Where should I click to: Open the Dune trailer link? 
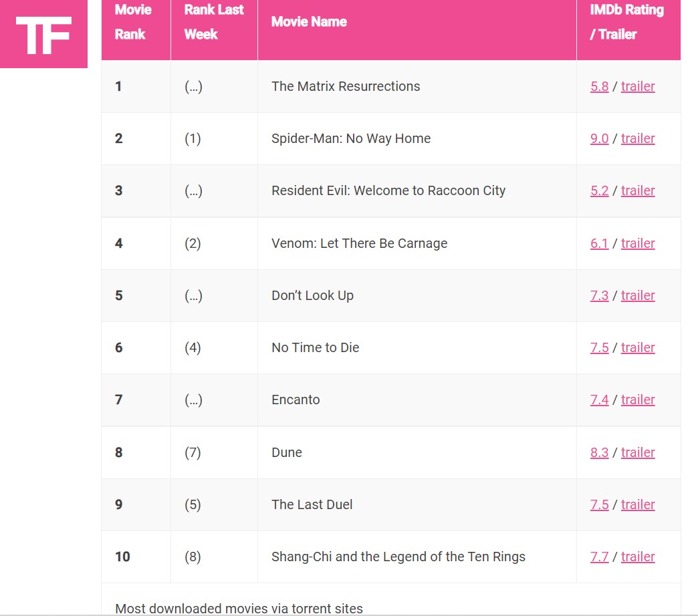click(x=638, y=452)
